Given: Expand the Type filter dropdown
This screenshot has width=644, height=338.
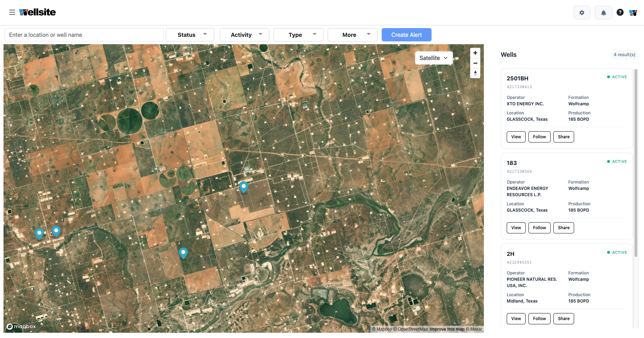Looking at the screenshot, I should pos(298,35).
